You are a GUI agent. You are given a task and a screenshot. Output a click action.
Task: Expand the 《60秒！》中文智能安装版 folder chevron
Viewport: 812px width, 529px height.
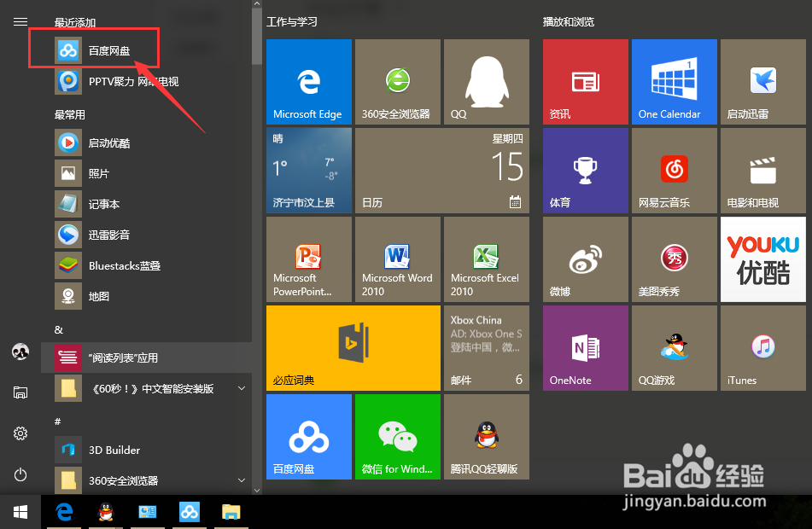point(242,388)
